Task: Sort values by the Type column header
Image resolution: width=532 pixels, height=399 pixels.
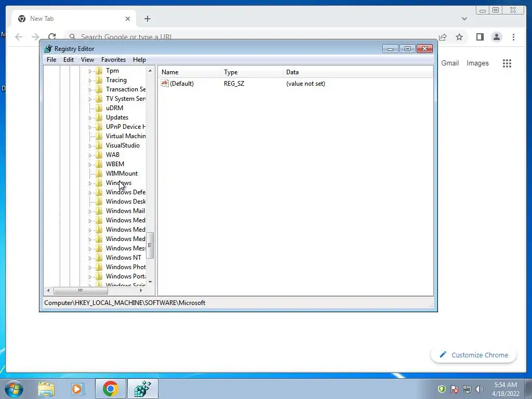Action: 251,72
